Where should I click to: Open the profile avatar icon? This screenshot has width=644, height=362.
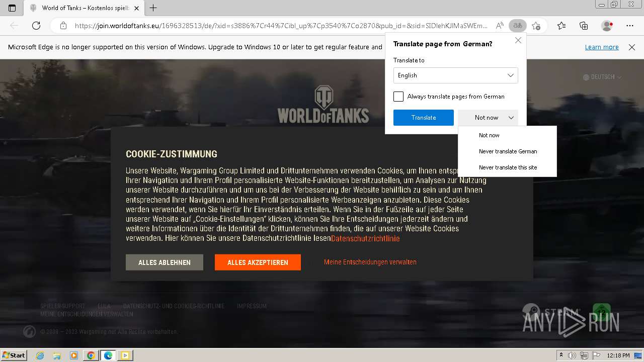click(x=607, y=26)
